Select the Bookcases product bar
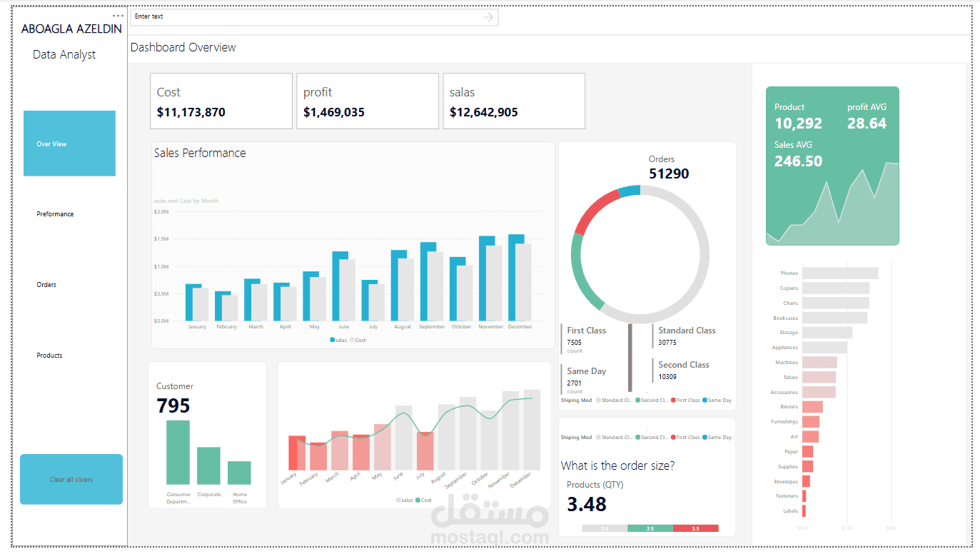The image size is (980, 559). (835, 318)
